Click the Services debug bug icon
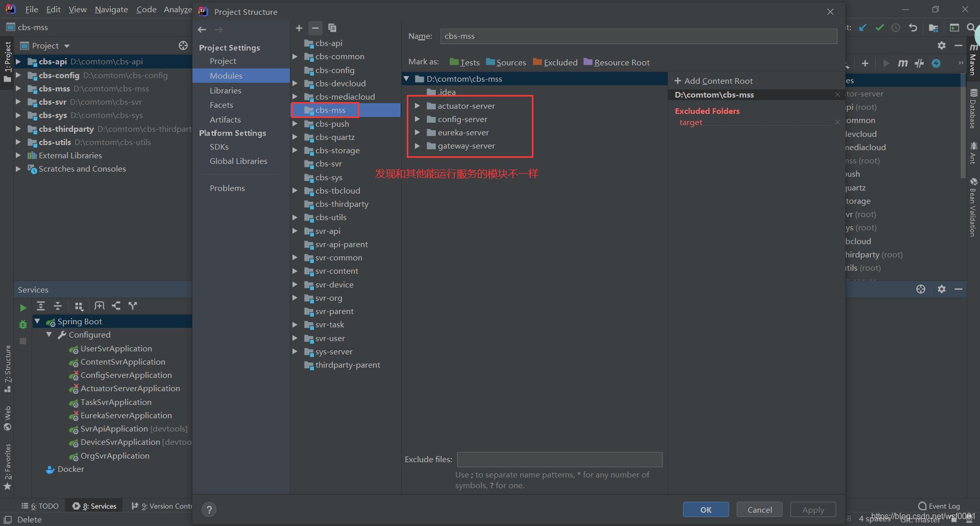 point(23,324)
